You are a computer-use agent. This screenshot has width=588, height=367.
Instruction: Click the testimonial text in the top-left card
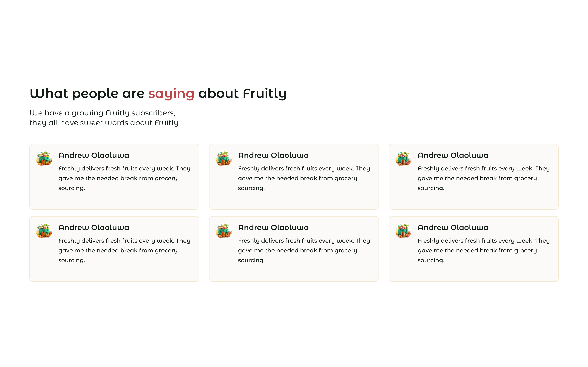click(124, 178)
